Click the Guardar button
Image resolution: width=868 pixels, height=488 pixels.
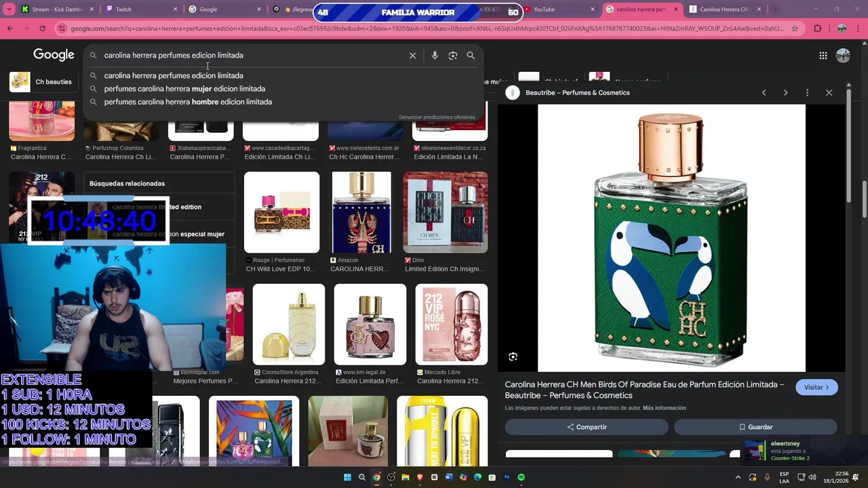(755, 427)
